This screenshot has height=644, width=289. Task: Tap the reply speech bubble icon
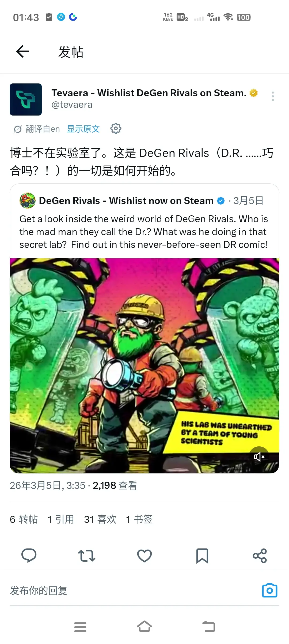29,555
